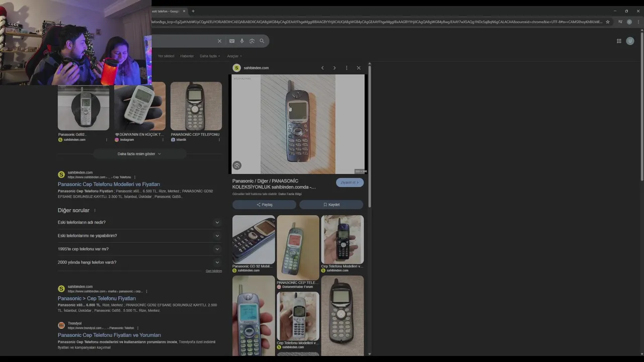
Task: Open 'Panasonic Cep Telefonu Fiyatları ve Yorumları' link
Action: tap(109, 335)
